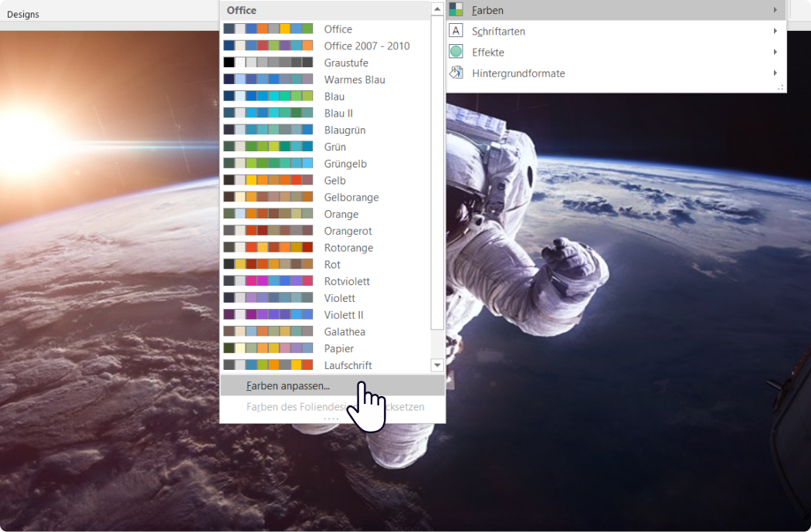The width and height of the screenshot is (811, 532).
Task: Select the Office colour palette swatches
Action: [268, 29]
